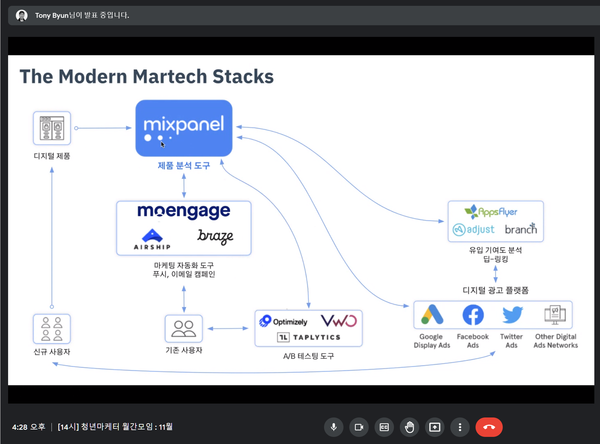This screenshot has width=600, height=444.
Task: Click the present screen button
Action: [435, 427]
